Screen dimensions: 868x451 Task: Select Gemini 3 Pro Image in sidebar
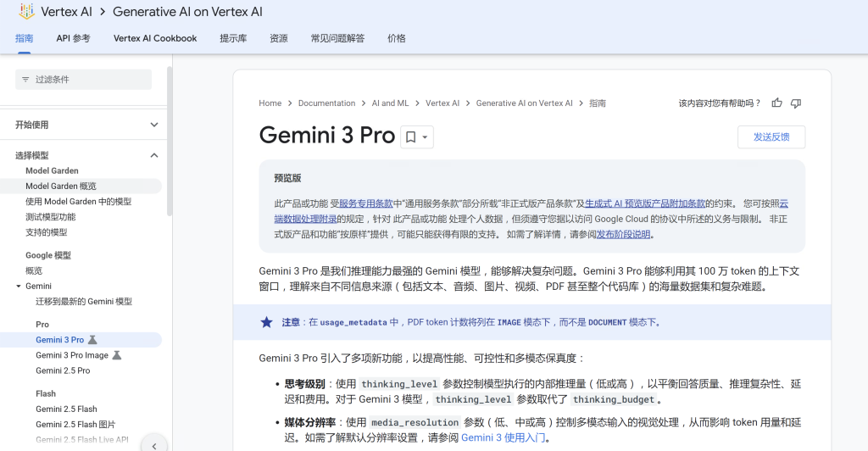click(72, 355)
